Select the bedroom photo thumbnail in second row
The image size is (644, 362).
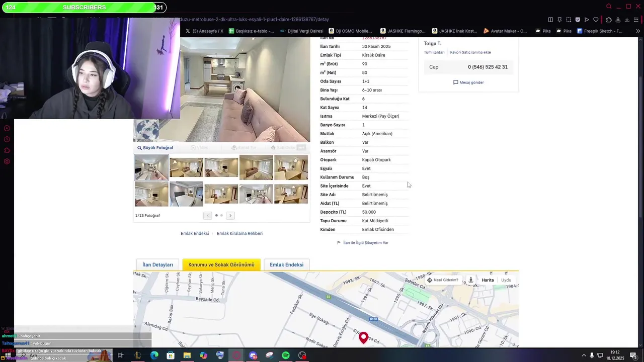coord(186,194)
